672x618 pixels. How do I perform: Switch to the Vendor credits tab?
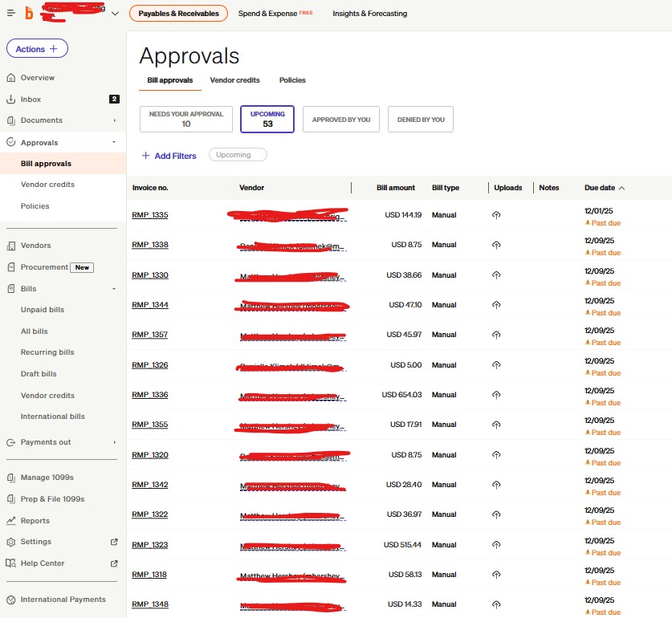[236, 80]
